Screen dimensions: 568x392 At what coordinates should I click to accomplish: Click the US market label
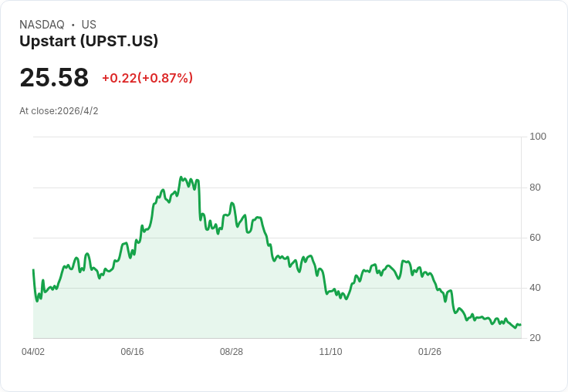tap(89, 25)
